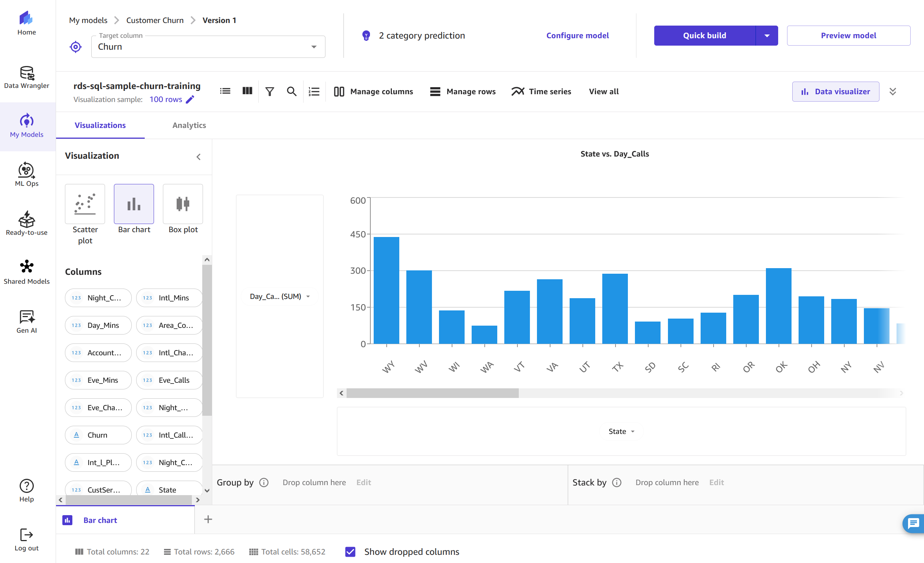Switch to the Analytics tab
924x563 pixels.
pos(189,125)
